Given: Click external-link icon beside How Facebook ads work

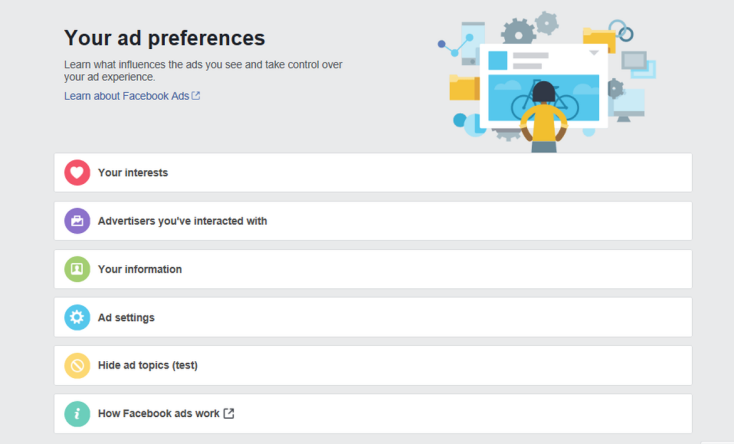Looking at the screenshot, I should click(x=229, y=413).
